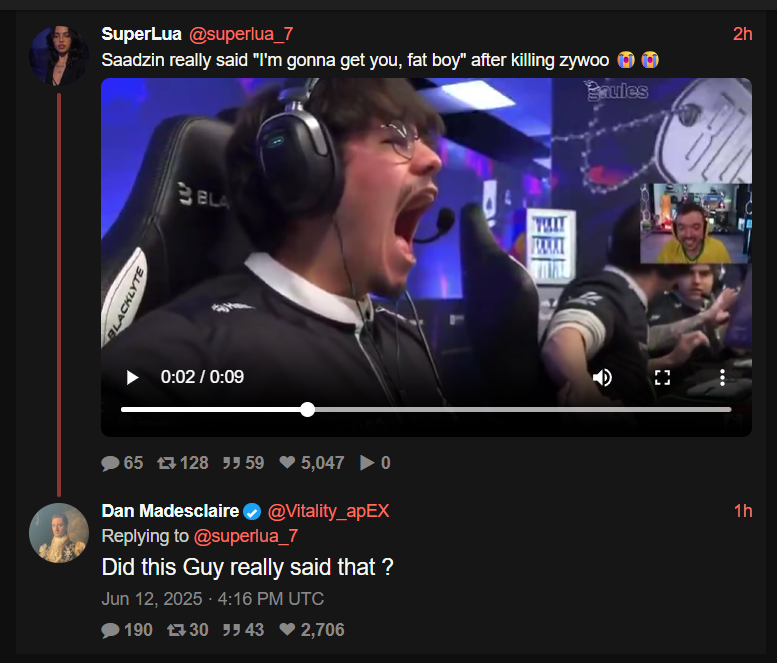Play the video clip

click(132, 378)
